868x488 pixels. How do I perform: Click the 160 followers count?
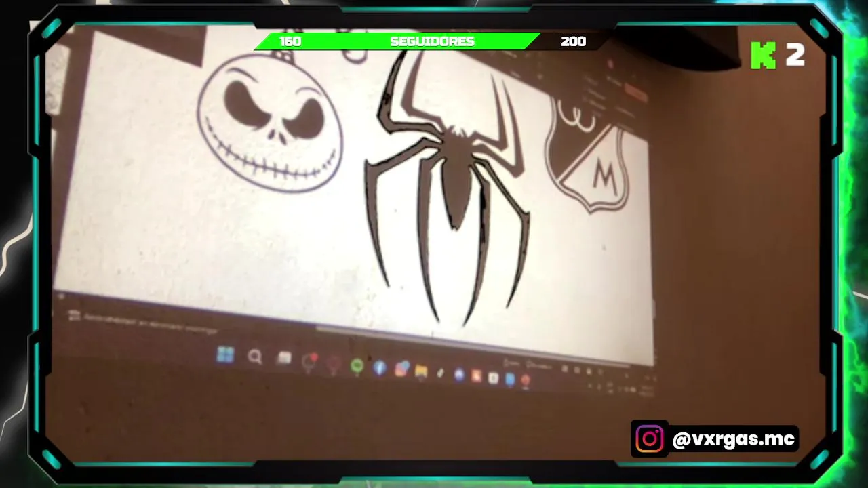coord(290,41)
